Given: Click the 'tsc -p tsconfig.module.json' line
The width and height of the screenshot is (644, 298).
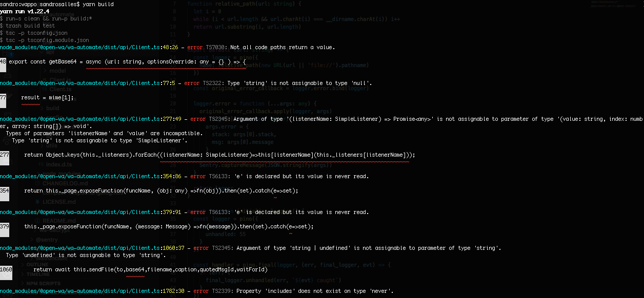Looking at the screenshot, I should coord(44,40).
